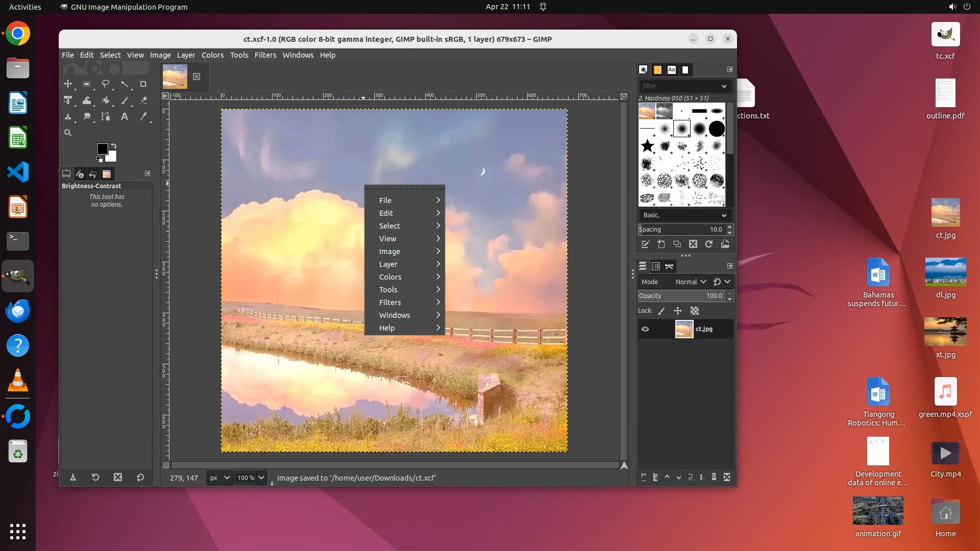Toggle the lock alpha channel checkerboard icon

click(695, 311)
